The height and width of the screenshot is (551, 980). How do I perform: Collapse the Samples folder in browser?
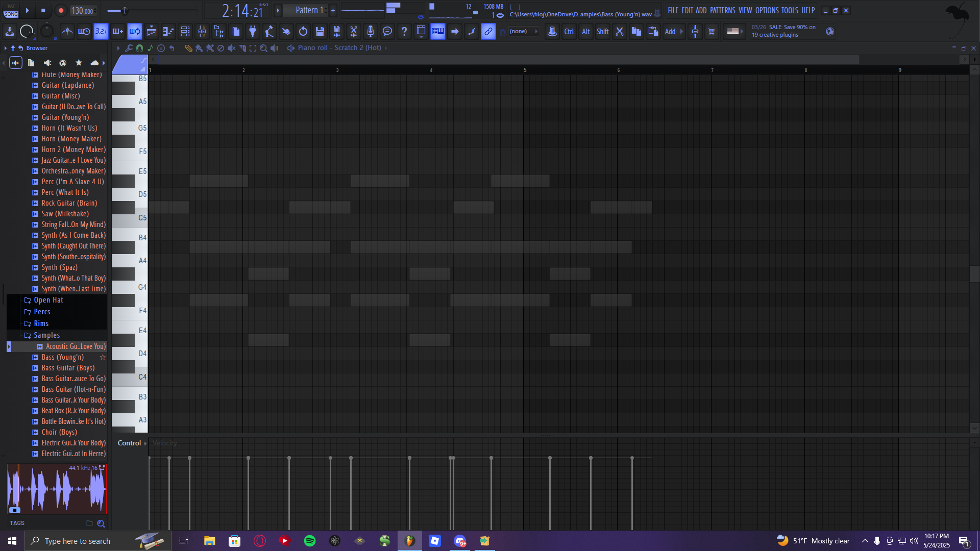coord(46,335)
